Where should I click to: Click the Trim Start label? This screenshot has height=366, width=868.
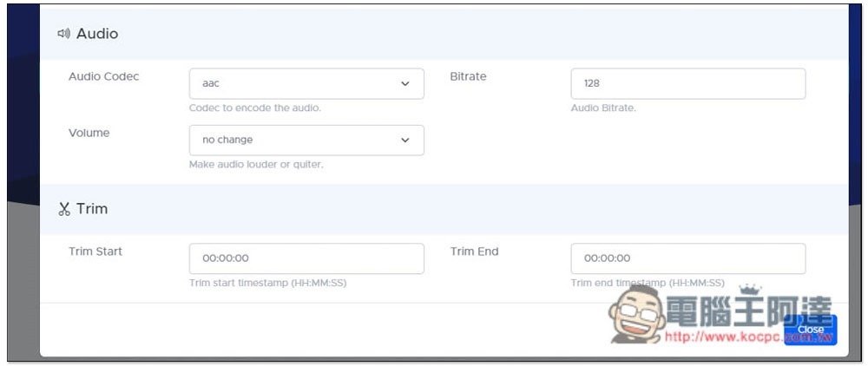tap(95, 252)
